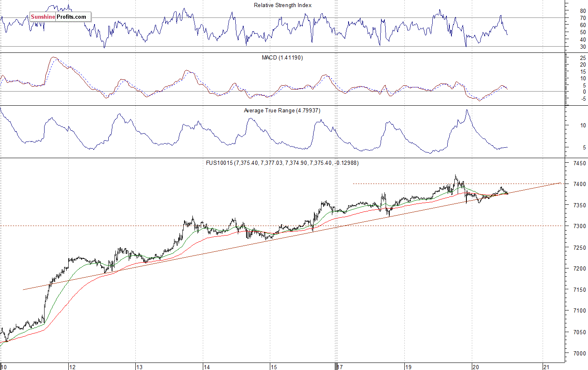This screenshot has height=370, width=588.
Task: Click the 7050 price axis label
Action: point(580,332)
